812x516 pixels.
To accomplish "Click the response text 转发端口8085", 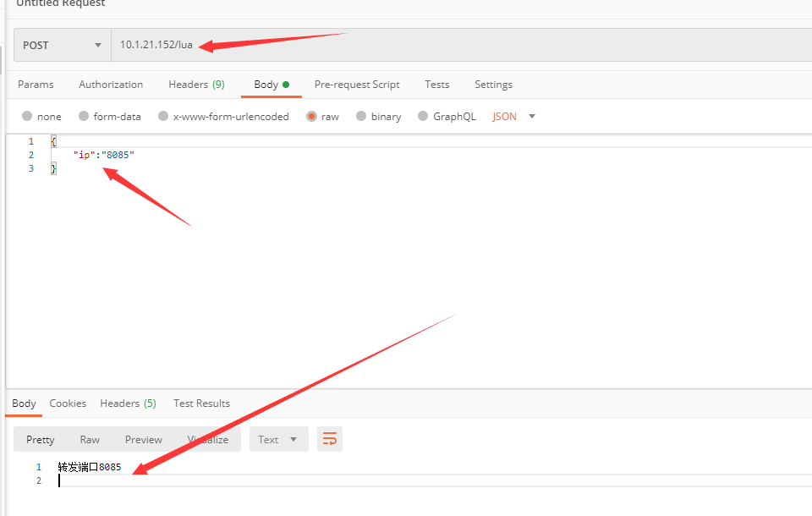I will (x=90, y=467).
